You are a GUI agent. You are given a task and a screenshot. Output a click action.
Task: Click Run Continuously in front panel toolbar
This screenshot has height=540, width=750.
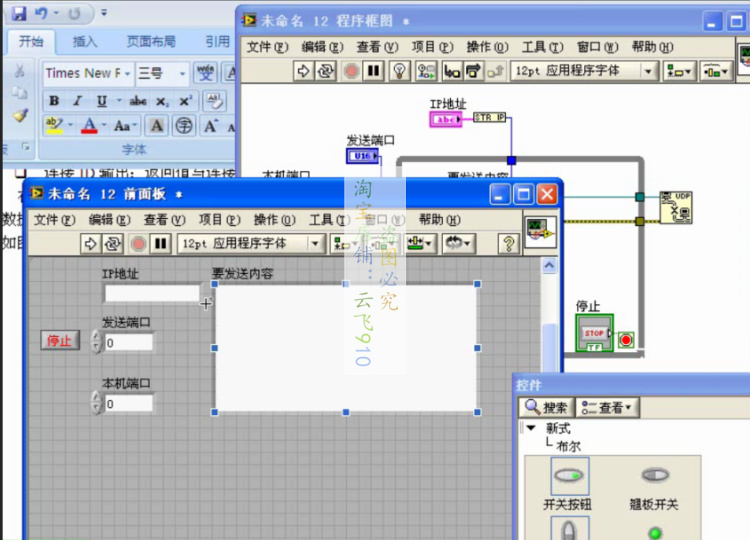(113, 244)
